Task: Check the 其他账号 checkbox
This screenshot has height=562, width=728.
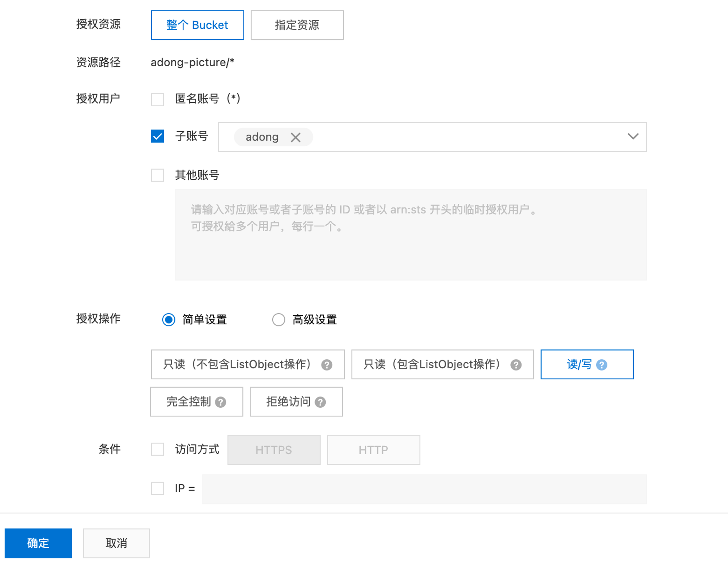Action: tap(157, 175)
